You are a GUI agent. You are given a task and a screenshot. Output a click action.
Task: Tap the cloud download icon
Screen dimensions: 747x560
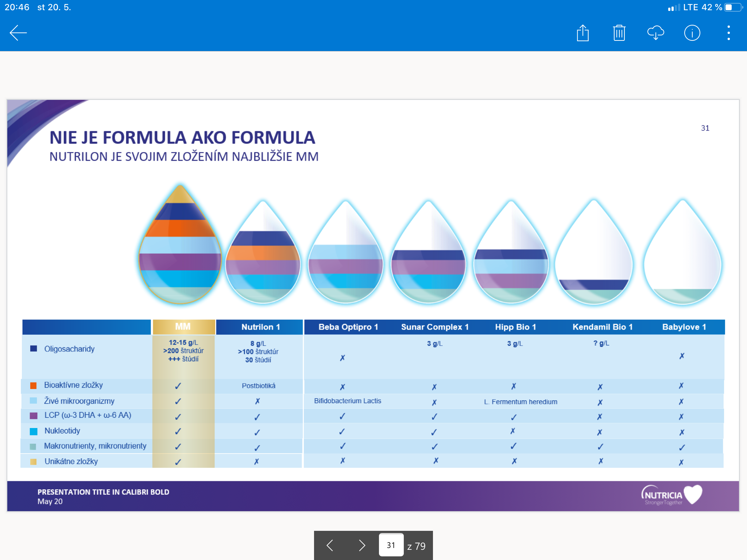pyautogui.click(x=655, y=33)
